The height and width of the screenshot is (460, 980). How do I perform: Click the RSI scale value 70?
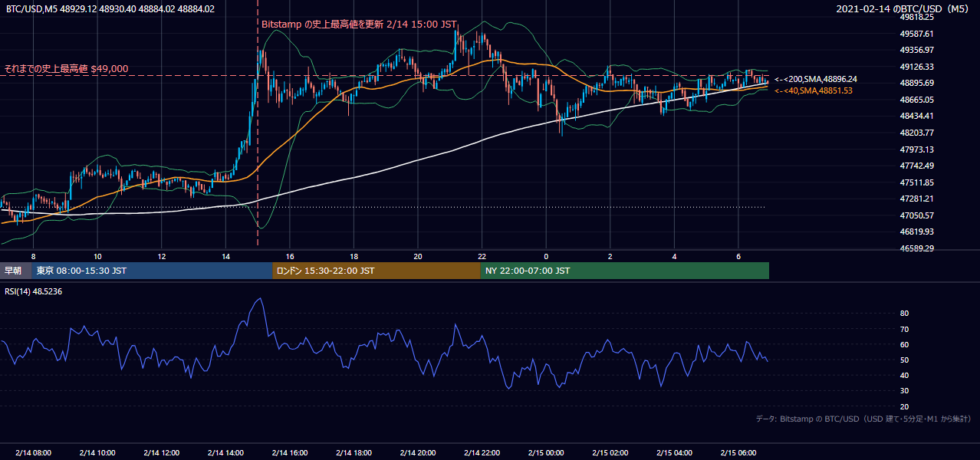pos(904,329)
